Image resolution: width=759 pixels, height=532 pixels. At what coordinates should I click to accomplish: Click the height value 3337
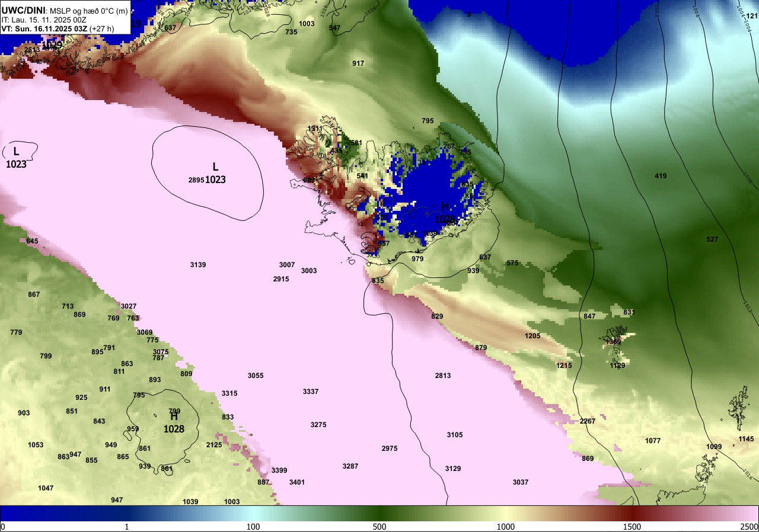pyautogui.click(x=311, y=392)
